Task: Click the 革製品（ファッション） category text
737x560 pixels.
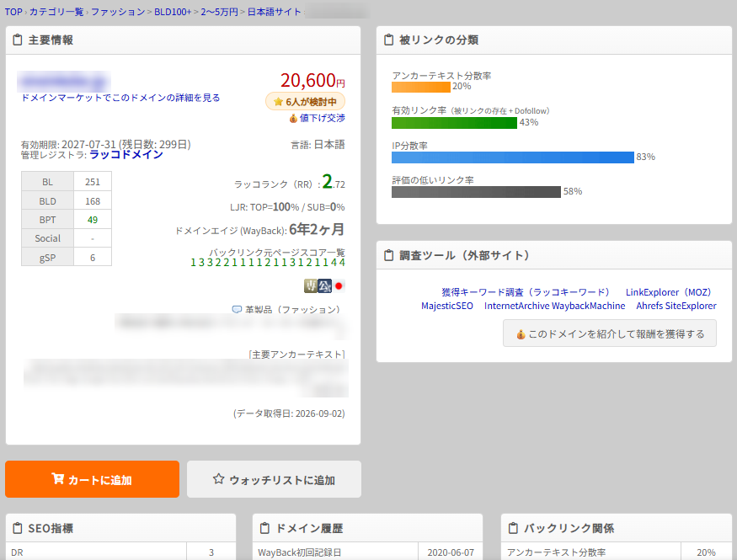Action: click(292, 310)
